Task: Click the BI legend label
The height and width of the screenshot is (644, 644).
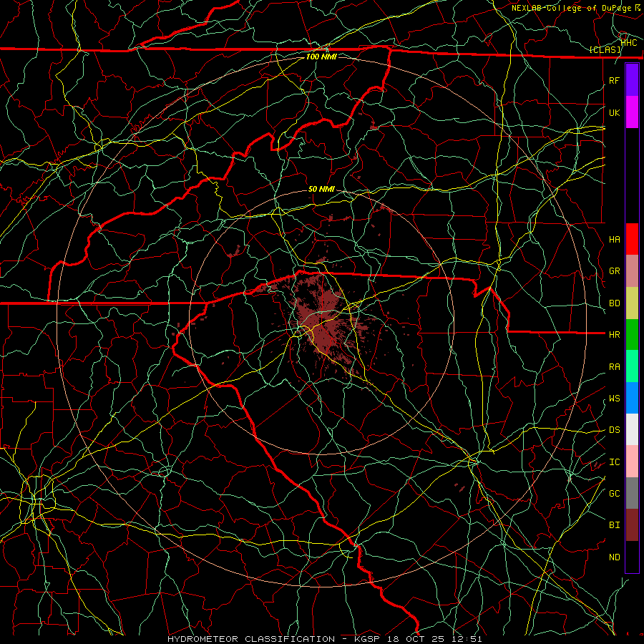Action: click(614, 525)
